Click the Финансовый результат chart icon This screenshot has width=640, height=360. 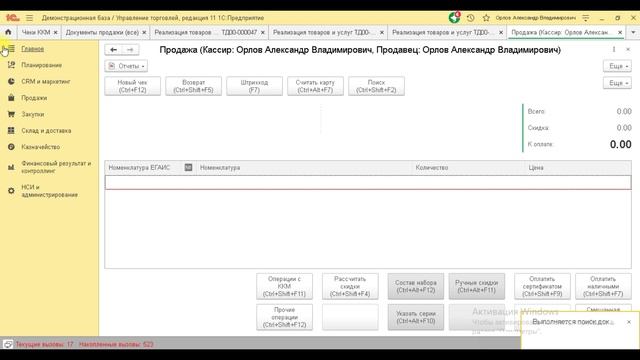[11, 167]
